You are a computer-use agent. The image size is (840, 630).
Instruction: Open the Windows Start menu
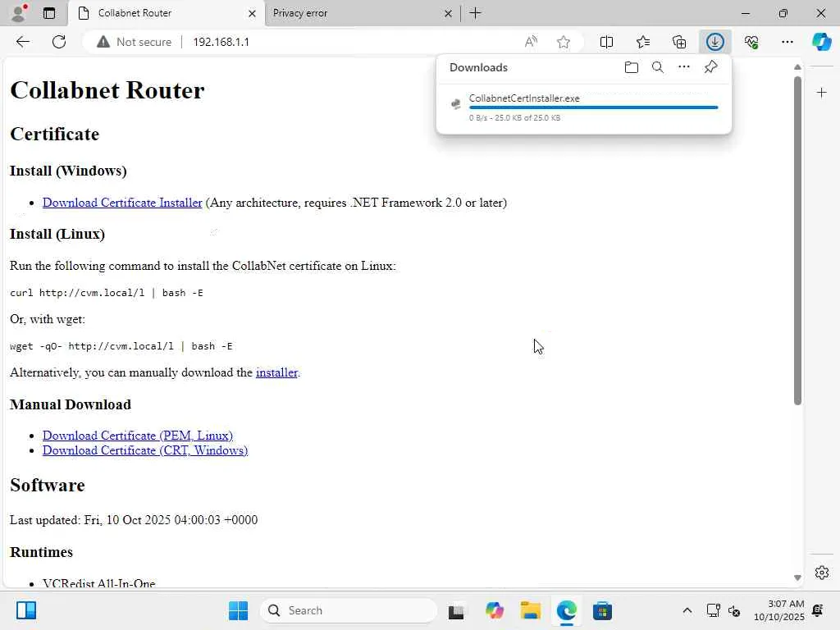(x=239, y=610)
